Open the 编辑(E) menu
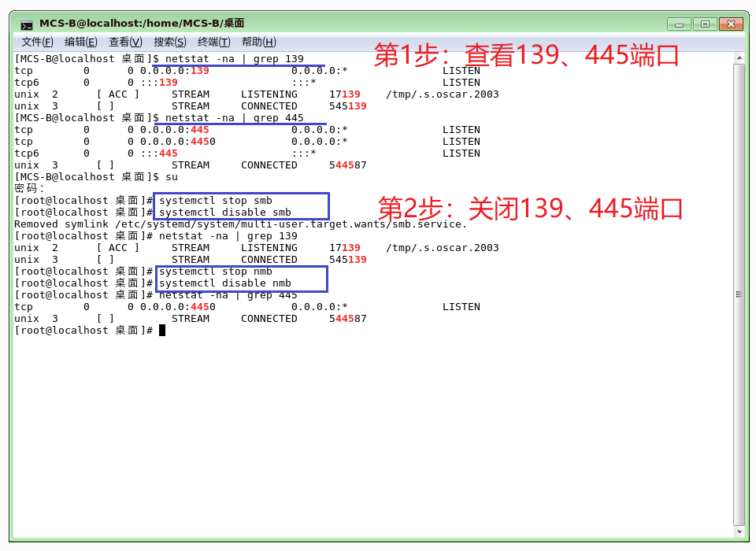Image resolution: width=756 pixels, height=551 pixels. [81, 42]
